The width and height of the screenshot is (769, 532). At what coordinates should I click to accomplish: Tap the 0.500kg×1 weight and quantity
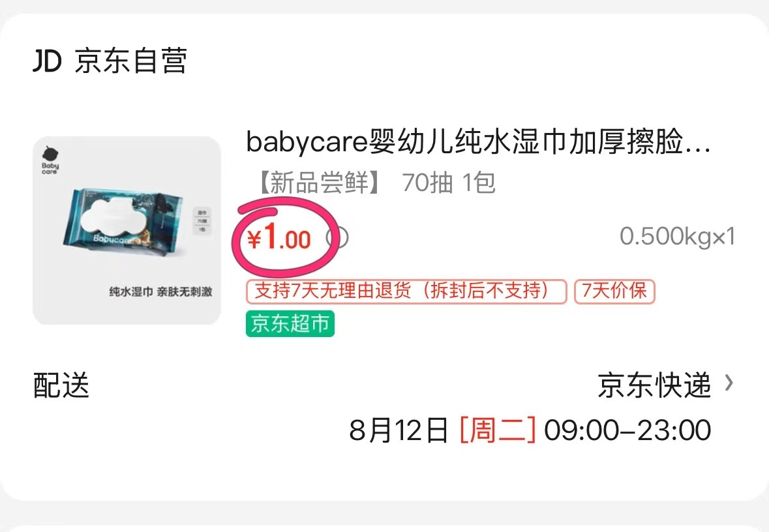coord(677,236)
